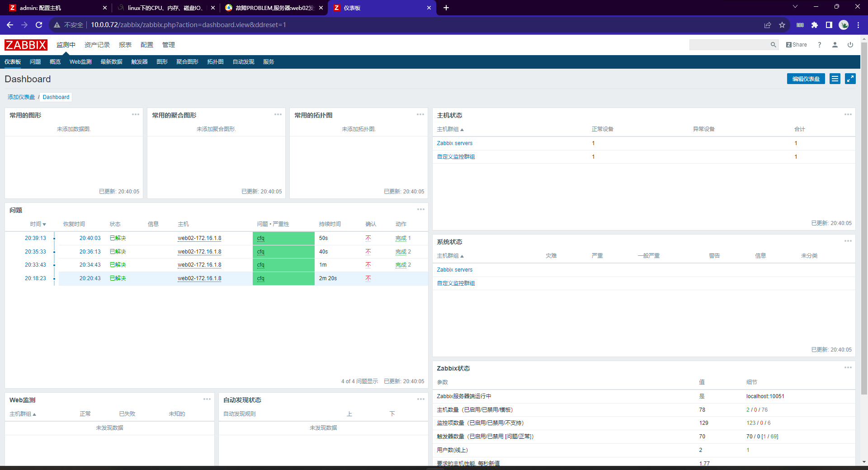Screen dimensions: 868x470
Task: Go to 问题 submenu tab
Action: point(35,62)
